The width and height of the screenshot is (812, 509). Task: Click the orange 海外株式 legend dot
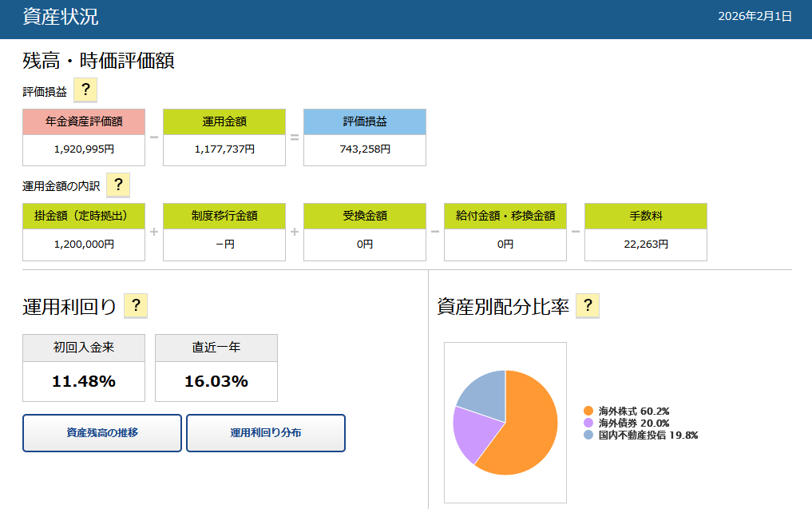588,411
